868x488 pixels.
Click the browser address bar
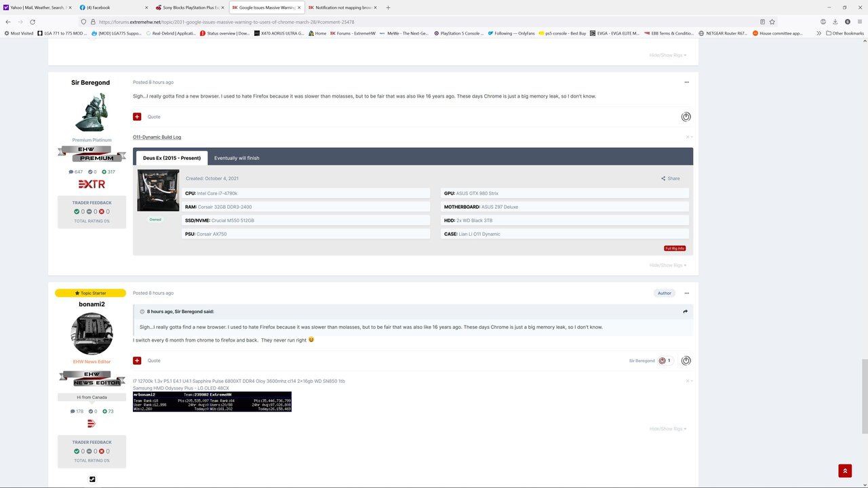pyautogui.click(x=271, y=21)
